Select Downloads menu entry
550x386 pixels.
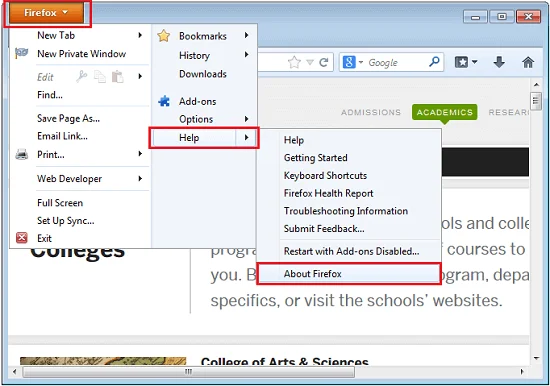[x=203, y=74]
